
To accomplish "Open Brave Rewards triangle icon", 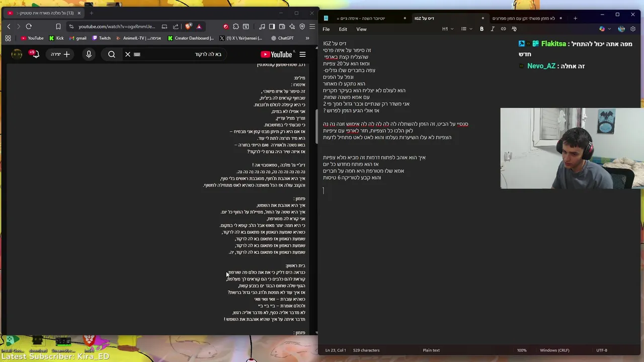I will point(199,27).
